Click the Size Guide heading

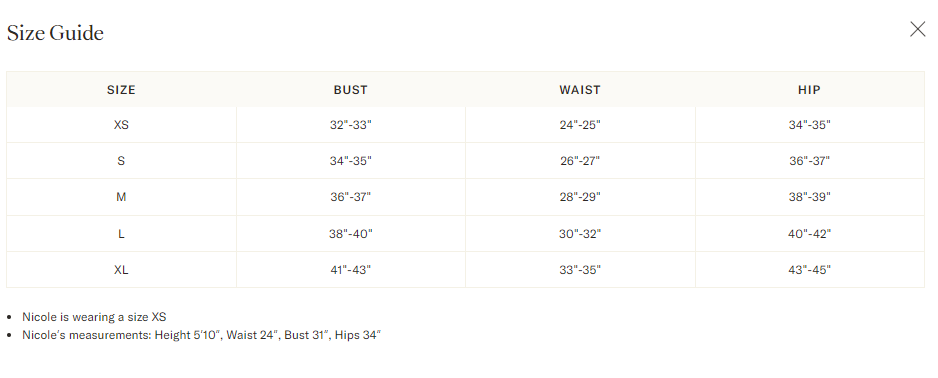(55, 32)
